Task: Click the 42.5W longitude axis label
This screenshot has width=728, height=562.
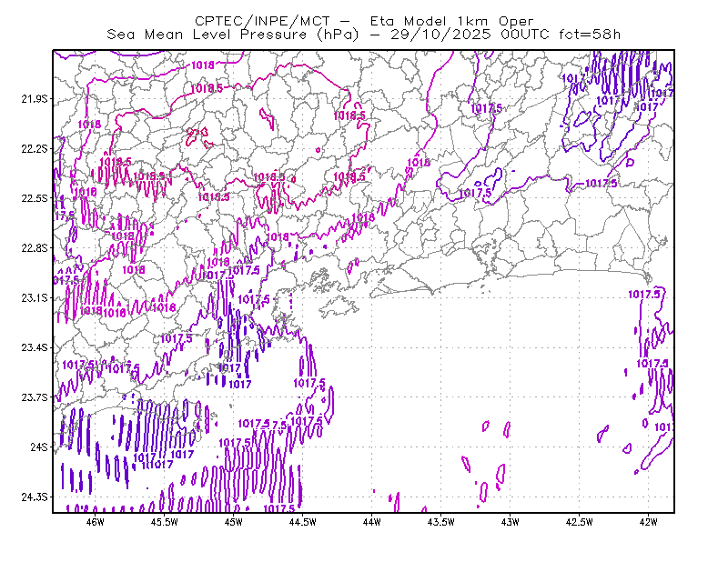Action: [579, 522]
